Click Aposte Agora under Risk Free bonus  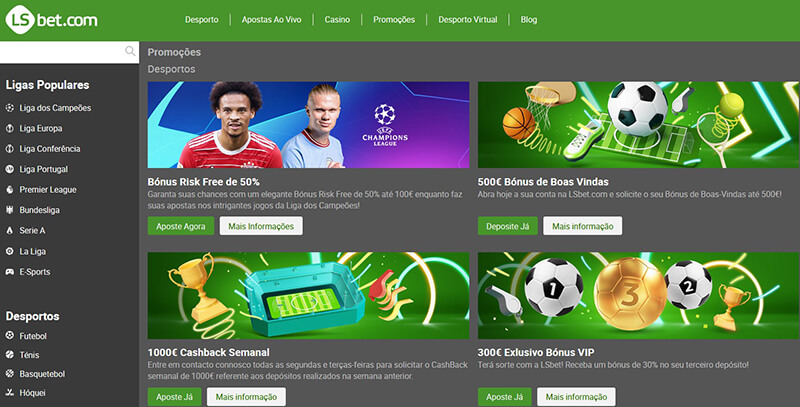[x=181, y=226]
